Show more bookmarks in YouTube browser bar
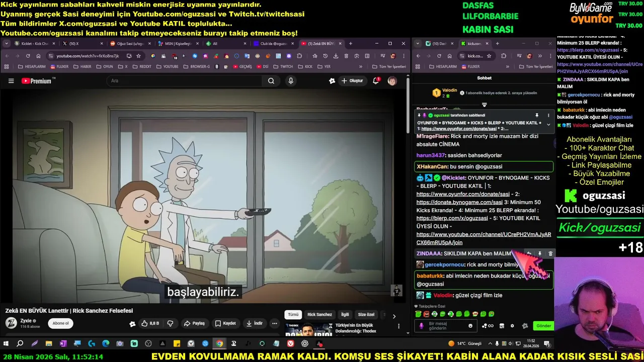 360,66
